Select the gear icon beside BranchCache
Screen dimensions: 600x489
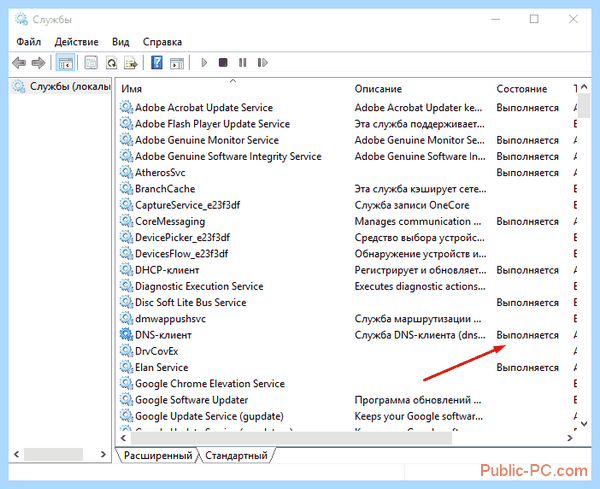tap(126, 189)
